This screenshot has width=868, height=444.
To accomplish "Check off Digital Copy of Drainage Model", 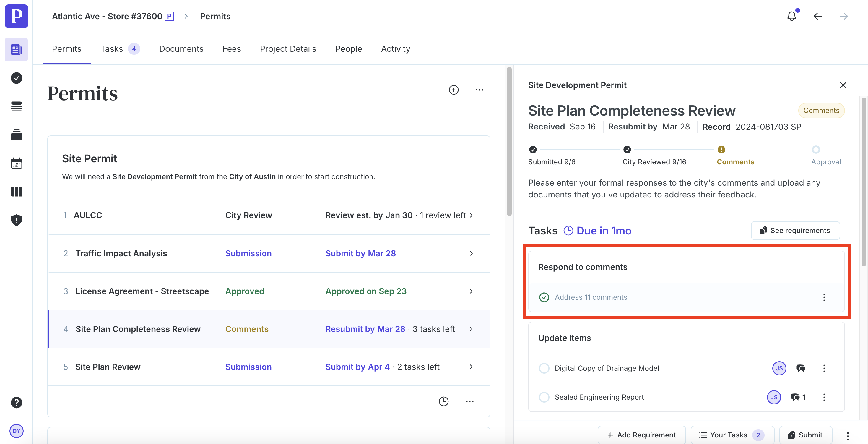I will [544, 368].
